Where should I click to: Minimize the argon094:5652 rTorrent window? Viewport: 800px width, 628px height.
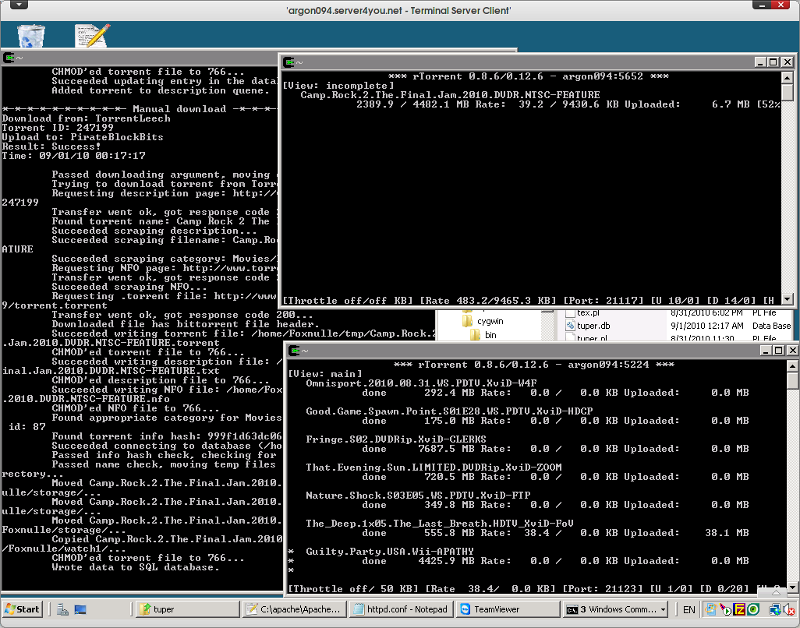coord(760,62)
